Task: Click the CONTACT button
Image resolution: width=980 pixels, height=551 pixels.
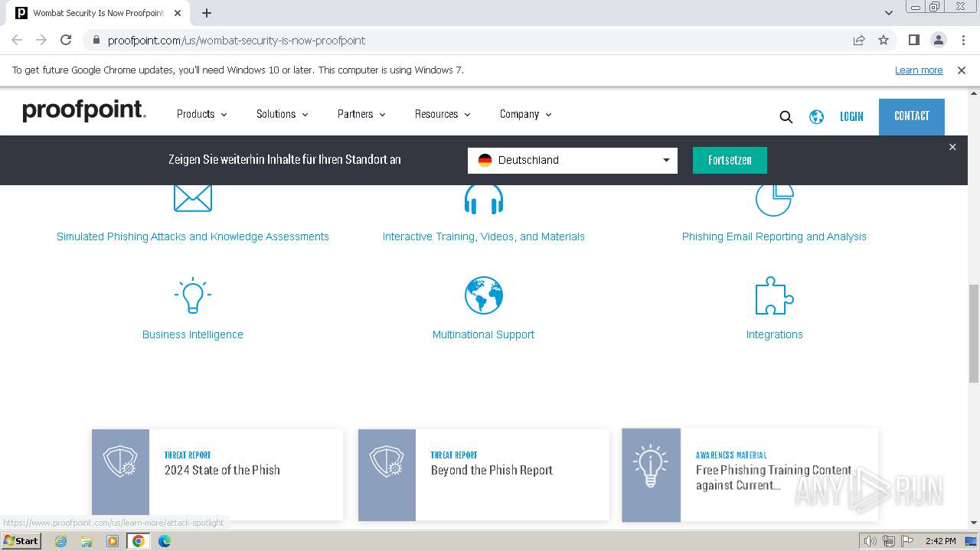Action: pos(912,116)
